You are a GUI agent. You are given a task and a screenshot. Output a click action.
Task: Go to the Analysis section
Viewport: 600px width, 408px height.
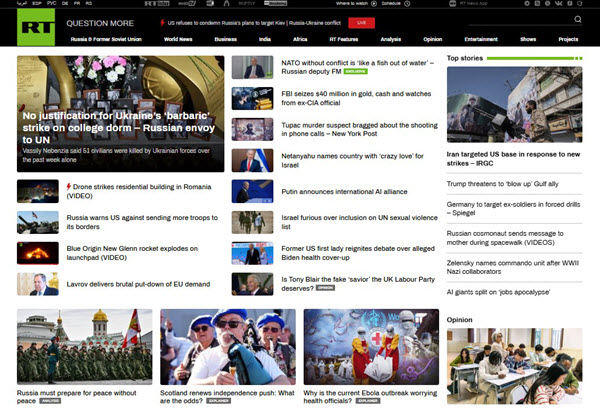coord(391,39)
